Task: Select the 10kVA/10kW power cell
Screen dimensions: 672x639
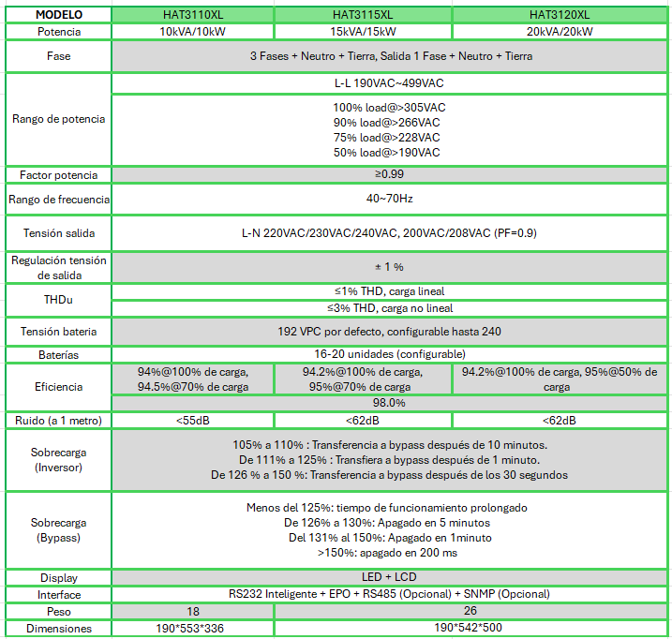Action: click(x=192, y=31)
